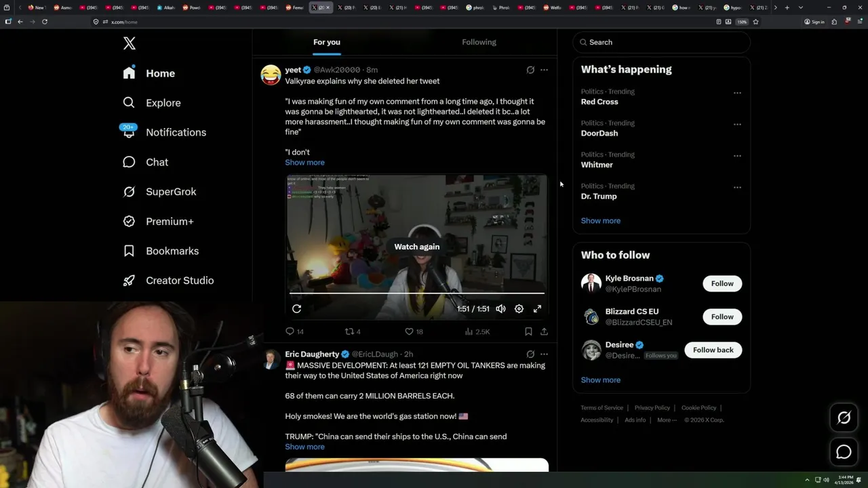Bookmark yeet's post

click(x=528, y=331)
